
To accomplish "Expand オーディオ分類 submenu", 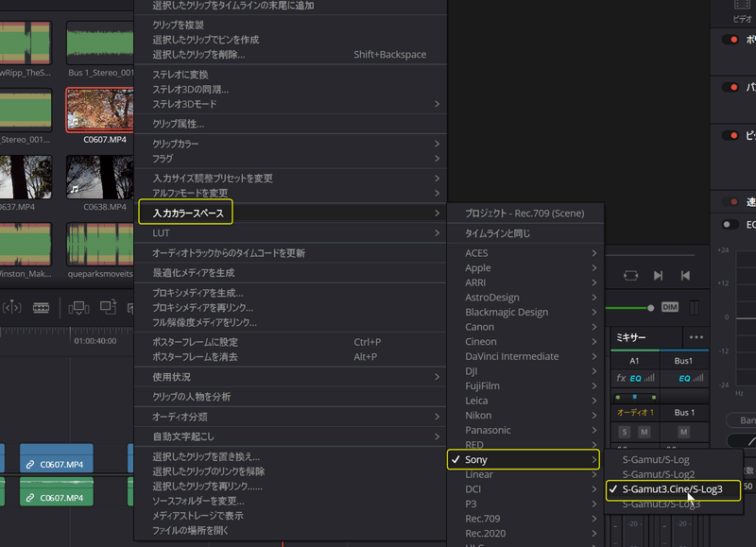I will coord(291,417).
